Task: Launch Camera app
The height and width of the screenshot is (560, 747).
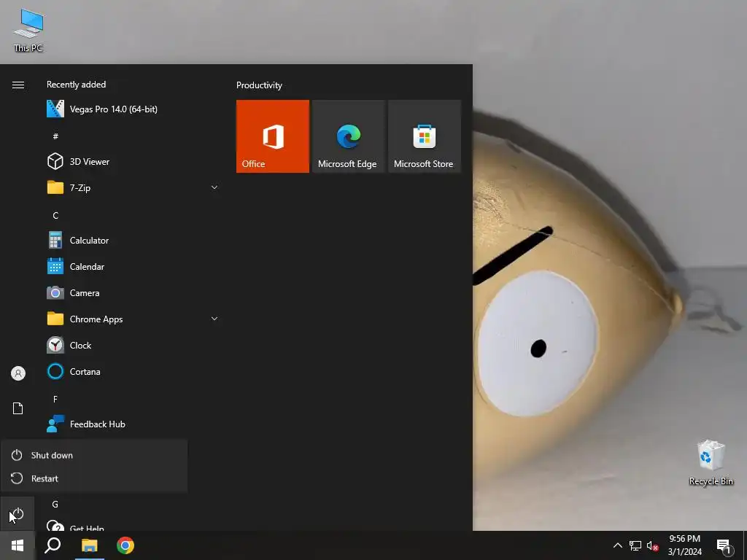Action: [x=133, y=293]
